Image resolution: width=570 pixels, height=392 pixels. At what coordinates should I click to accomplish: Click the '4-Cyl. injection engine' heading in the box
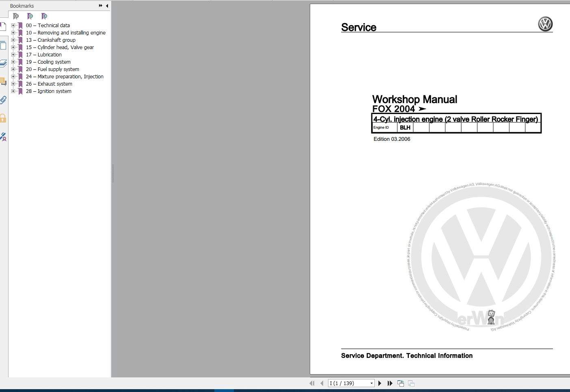456,119
